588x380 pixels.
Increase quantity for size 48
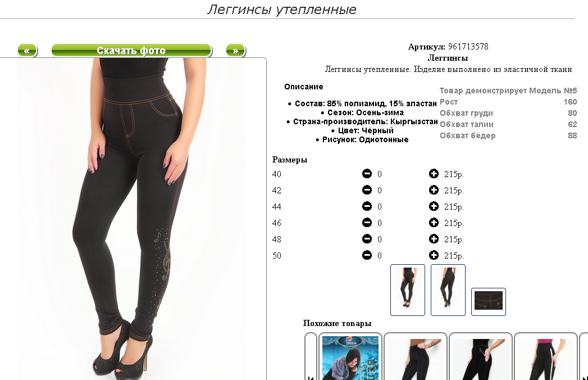(434, 239)
